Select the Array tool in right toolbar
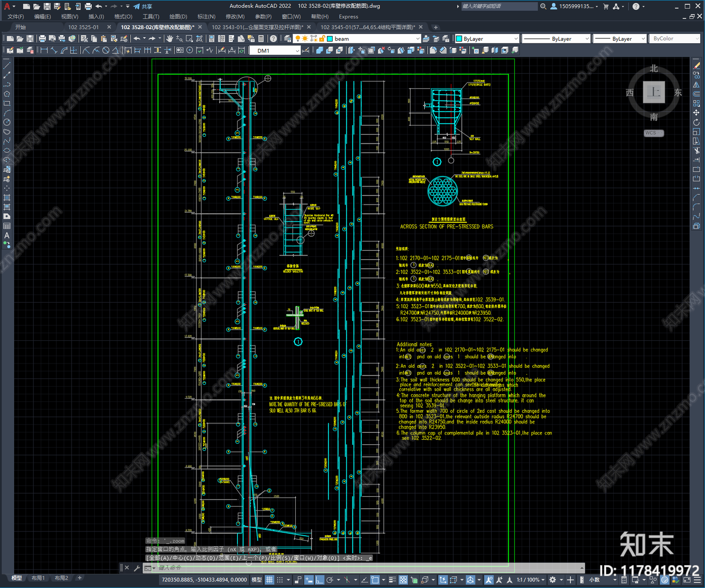 pos(696,103)
